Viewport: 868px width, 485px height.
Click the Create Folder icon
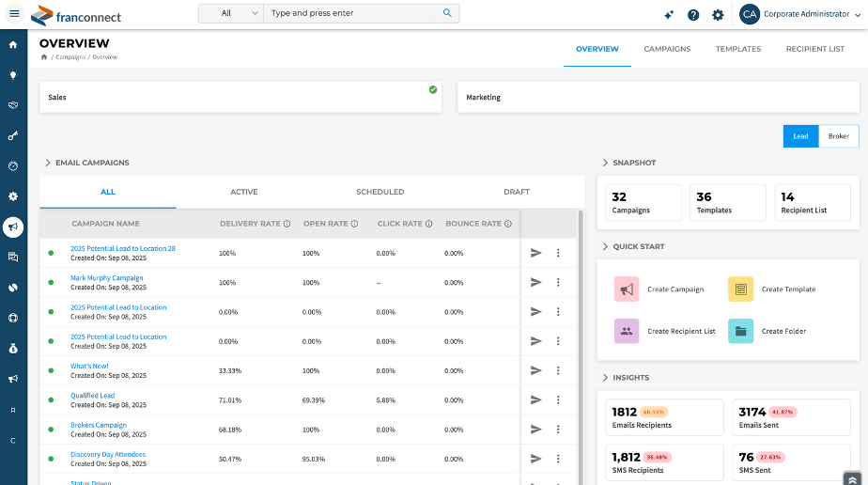(740, 331)
